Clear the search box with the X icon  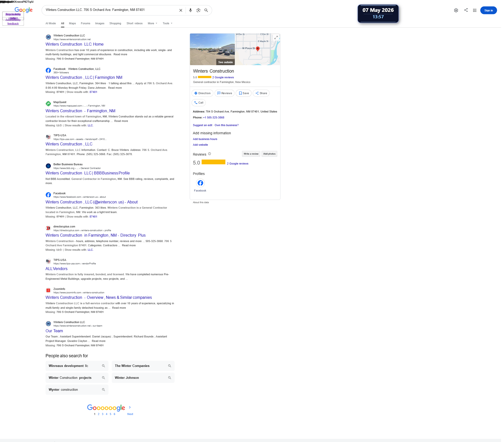181,10
